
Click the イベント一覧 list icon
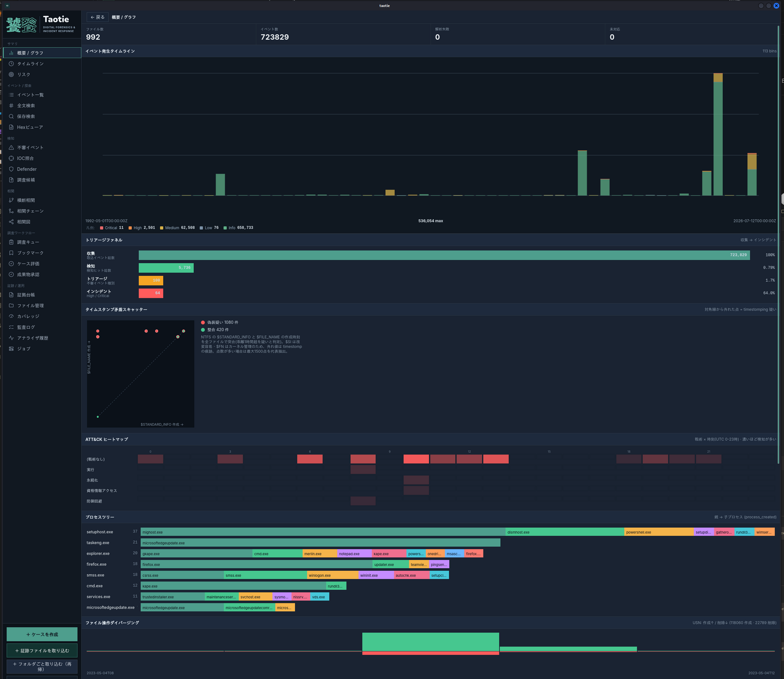coord(11,95)
